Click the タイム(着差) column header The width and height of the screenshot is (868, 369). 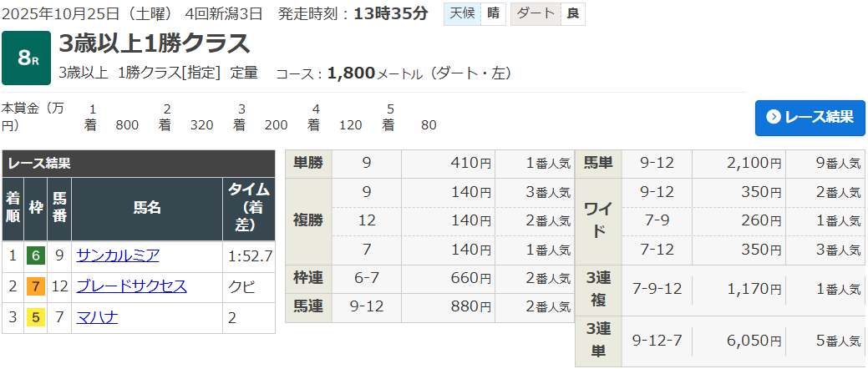[249, 209]
